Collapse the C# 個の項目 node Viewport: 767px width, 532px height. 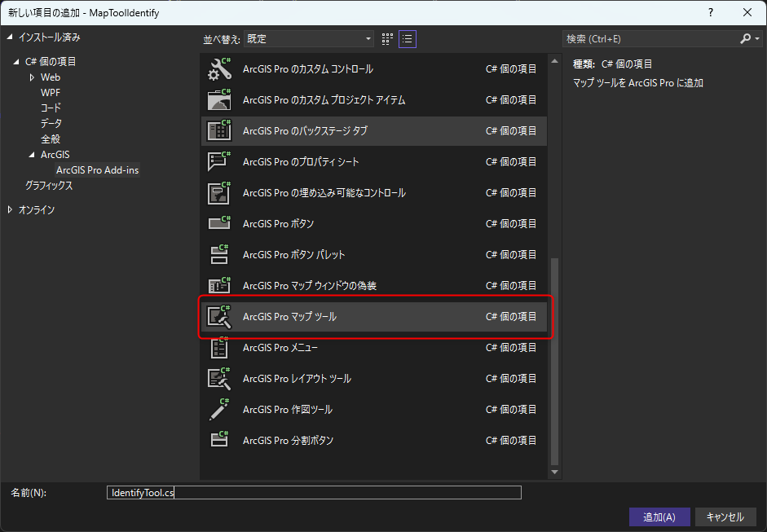(x=16, y=62)
